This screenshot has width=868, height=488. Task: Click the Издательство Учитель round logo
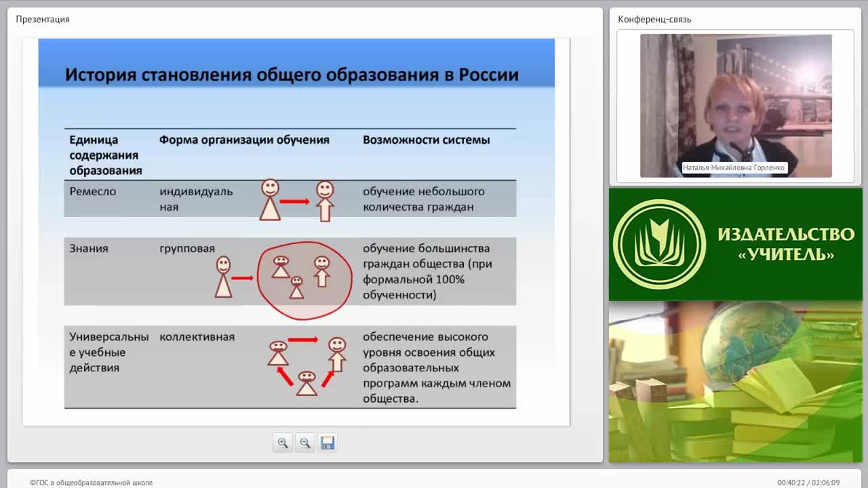pyautogui.click(x=659, y=245)
